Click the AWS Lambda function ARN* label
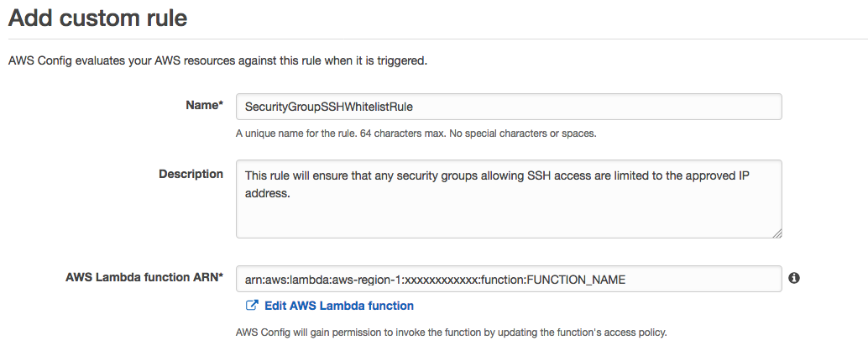The width and height of the screenshot is (868, 351). [x=144, y=277]
